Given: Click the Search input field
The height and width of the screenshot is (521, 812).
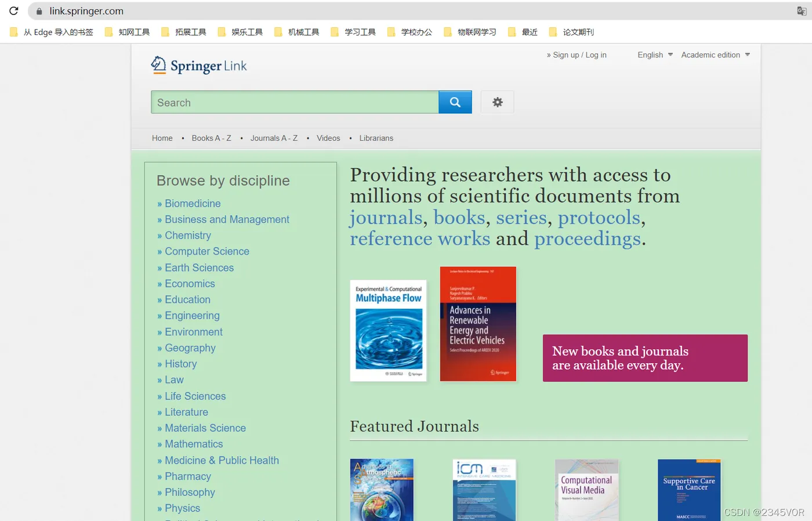Looking at the screenshot, I should (295, 102).
